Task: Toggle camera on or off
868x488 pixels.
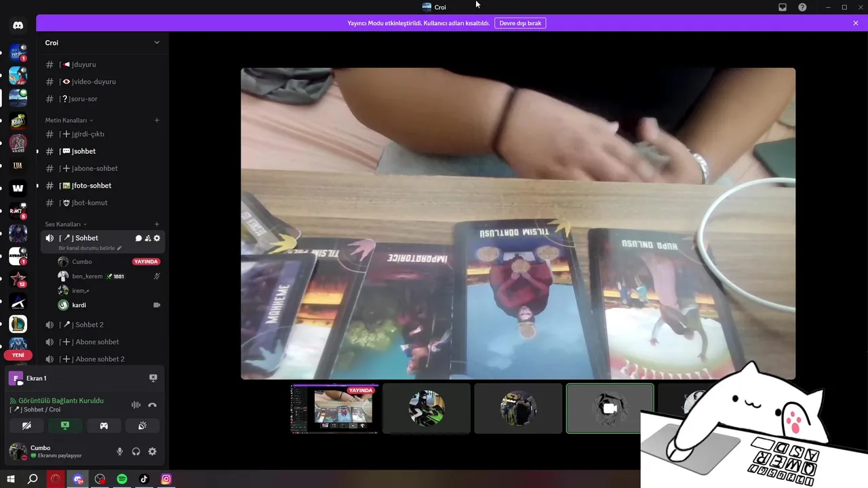Action: [x=26, y=426]
